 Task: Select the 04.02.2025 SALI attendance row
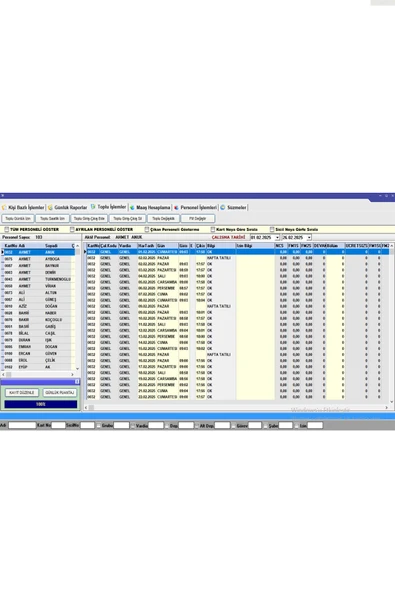(x=238, y=276)
